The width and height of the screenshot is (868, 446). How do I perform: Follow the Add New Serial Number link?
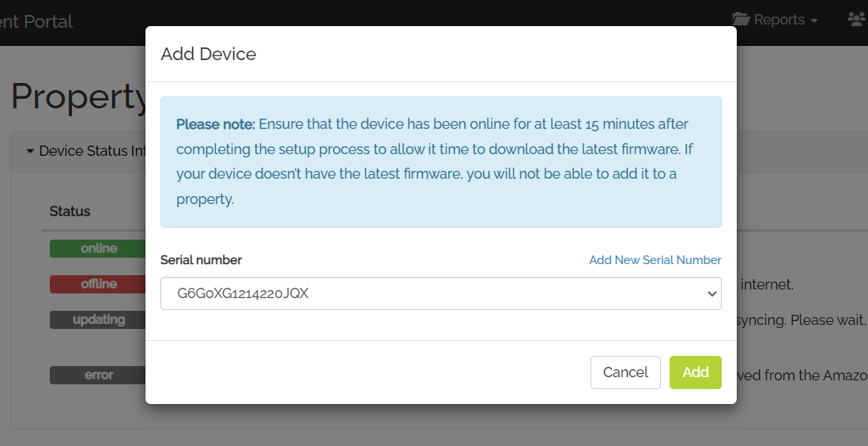point(655,260)
